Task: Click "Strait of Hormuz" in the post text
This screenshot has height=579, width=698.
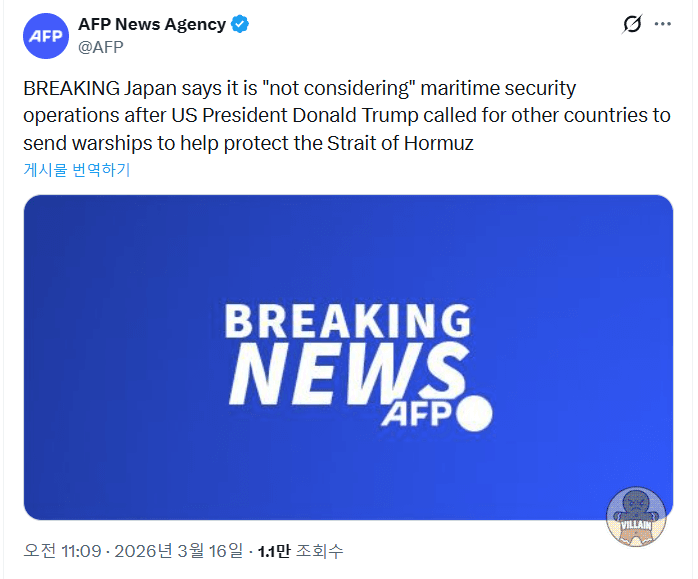Action: click(x=400, y=143)
